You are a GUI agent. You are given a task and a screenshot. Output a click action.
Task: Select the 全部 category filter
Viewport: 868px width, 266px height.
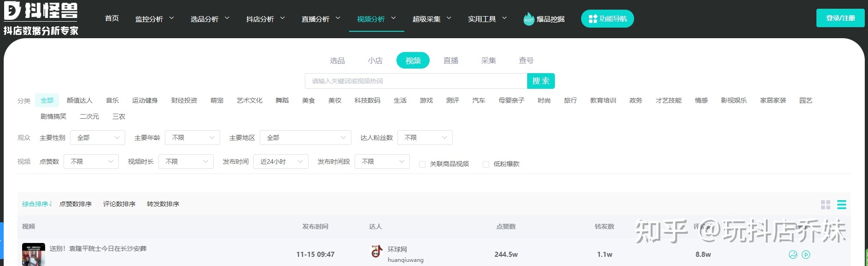coord(47,100)
